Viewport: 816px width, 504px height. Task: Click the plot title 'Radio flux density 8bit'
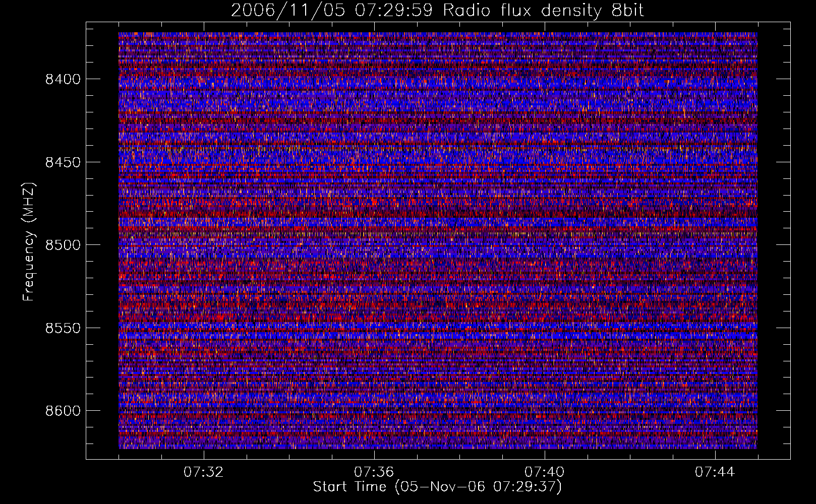coord(543,11)
